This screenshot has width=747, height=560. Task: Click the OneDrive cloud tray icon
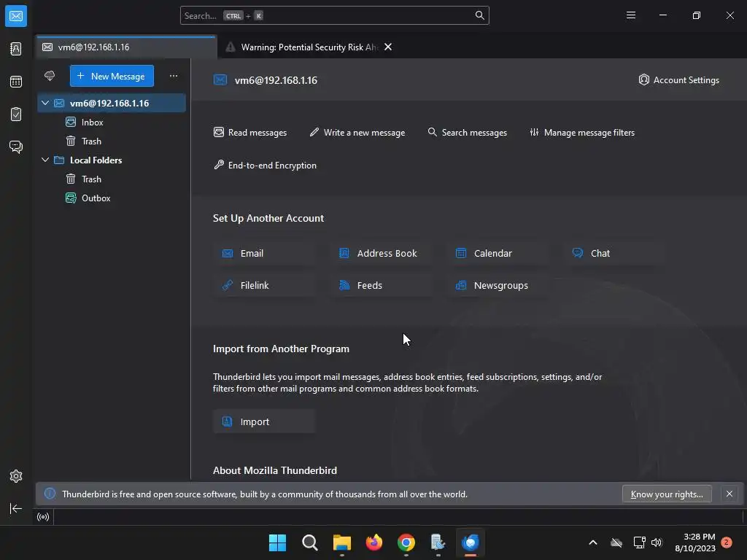click(616, 542)
